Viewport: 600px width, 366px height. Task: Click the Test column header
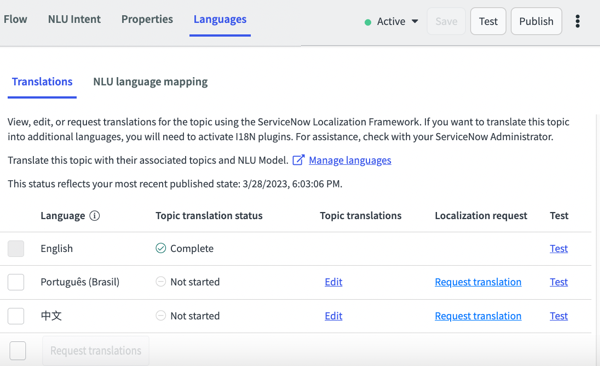pyautogui.click(x=559, y=216)
